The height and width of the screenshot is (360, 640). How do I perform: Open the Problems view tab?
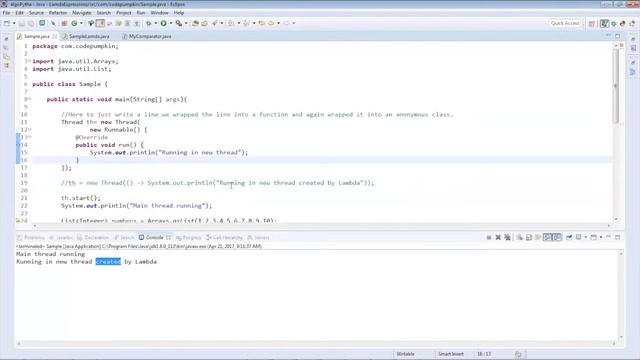click(x=31, y=238)
